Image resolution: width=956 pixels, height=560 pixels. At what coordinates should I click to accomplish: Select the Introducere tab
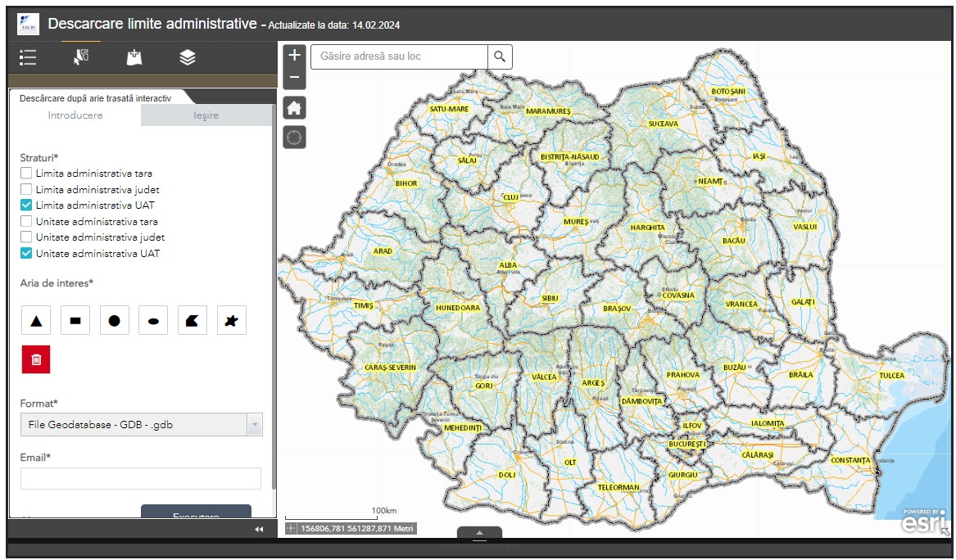coord(75,115)
